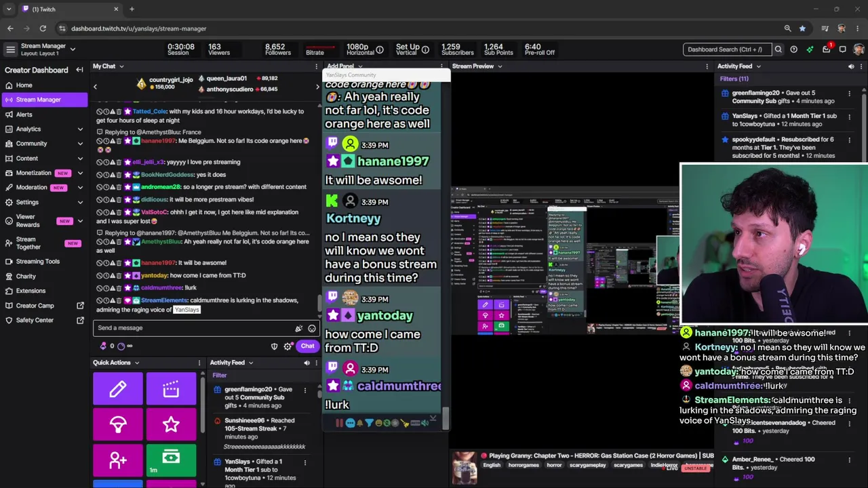Click the Edit Stream Info pencil quick action

118,388
